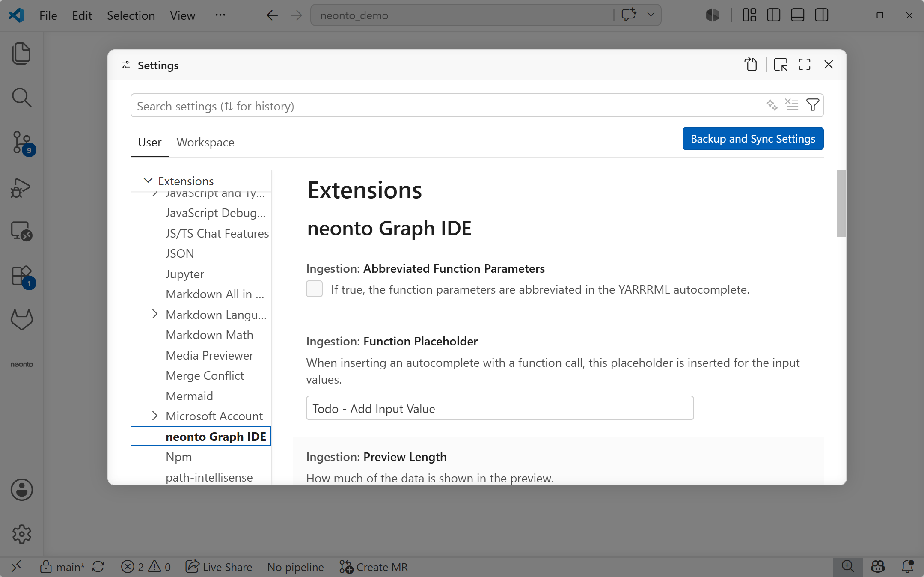Click the Function Placeholder text field
Image resolution: width=924 pixels, height=577 pixels.
(x=500, y=408)
